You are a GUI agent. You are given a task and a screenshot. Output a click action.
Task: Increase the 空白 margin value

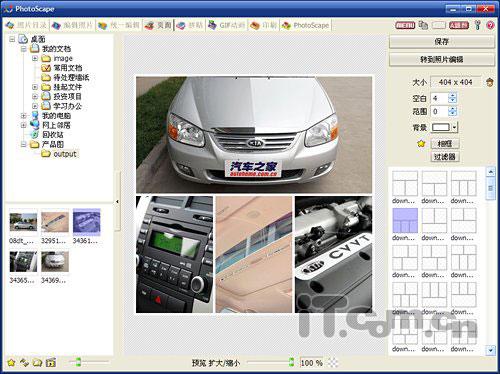(x=452, y=96)
